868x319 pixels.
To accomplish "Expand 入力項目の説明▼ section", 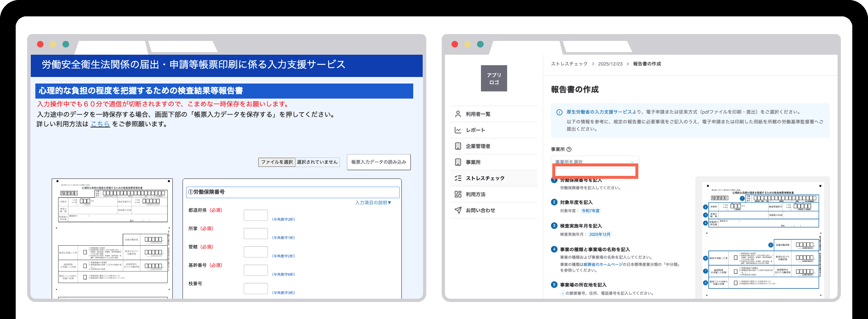I will 373,203.
